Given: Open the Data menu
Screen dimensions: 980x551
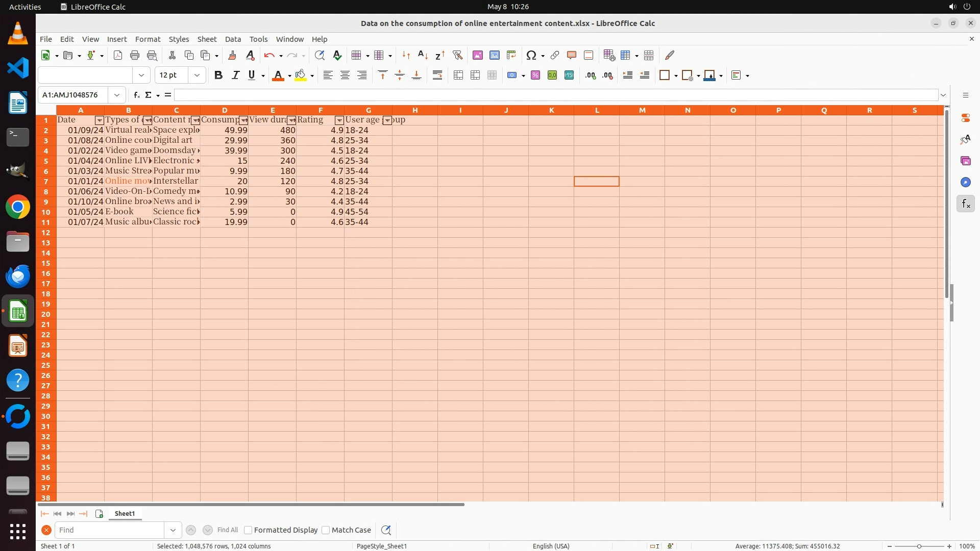Looking at the screenshot, I should [233, 39].
